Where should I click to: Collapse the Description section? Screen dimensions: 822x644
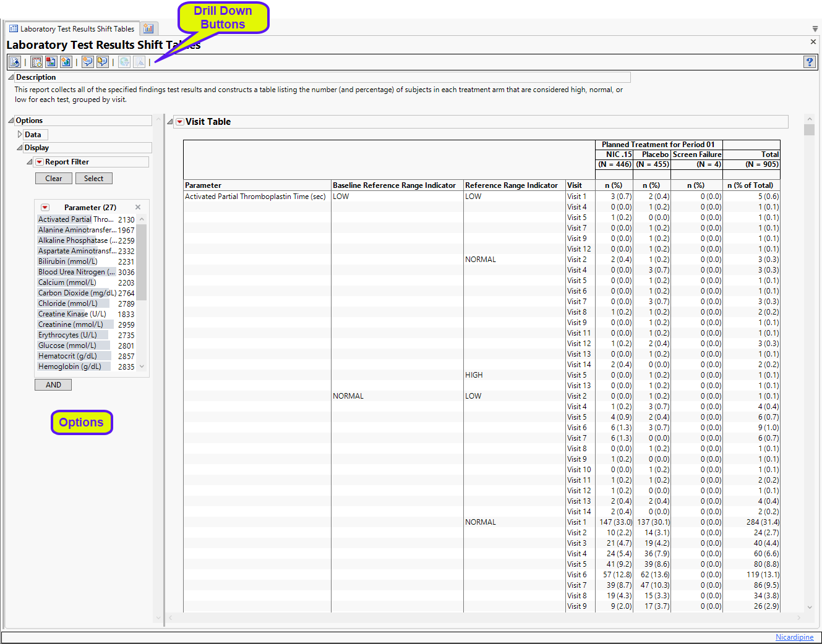(11, 77)
